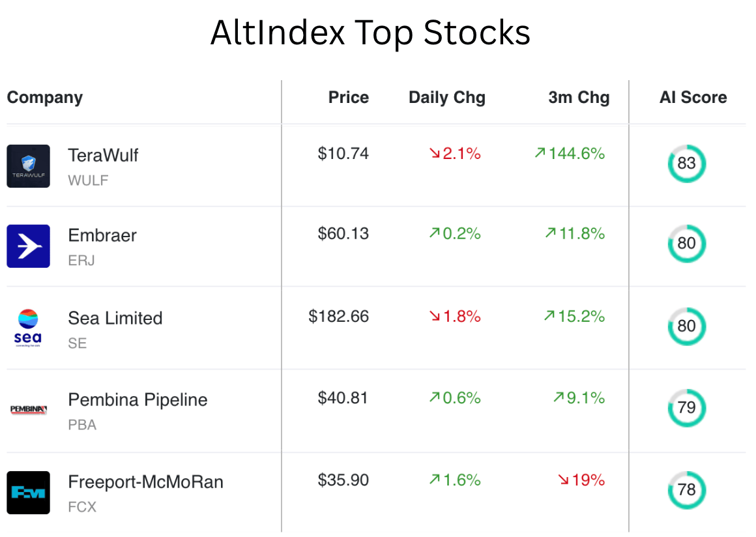756x537 pixels.
Task: Click the Sea Limited logo icon
Action: pos(28,328)
